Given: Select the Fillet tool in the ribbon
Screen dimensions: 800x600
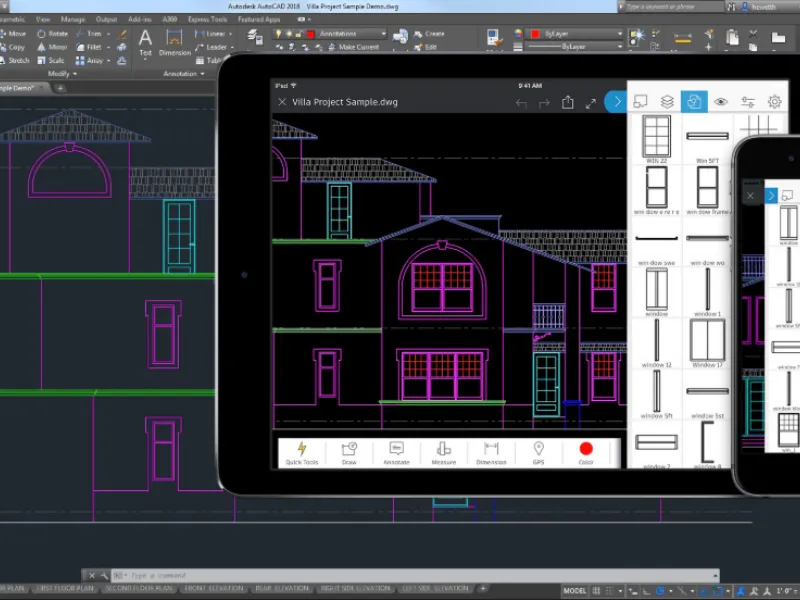Looking at the screenshot, I should (89, 47).
